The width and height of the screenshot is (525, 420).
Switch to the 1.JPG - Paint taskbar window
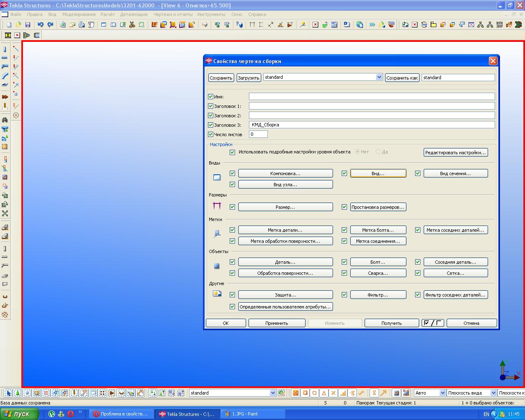click(x=245, y=414)
